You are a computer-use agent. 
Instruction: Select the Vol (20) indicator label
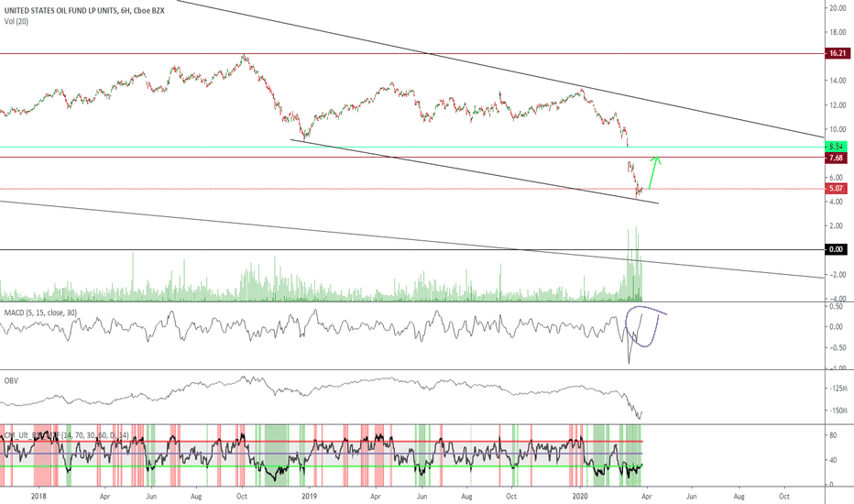(16, 21)
